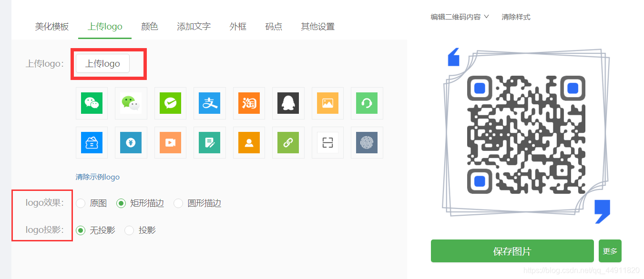Screen dimensions: 644x279
Task: Select the WeChat Pay checkmark logo
Action: [x=170, y=103]
